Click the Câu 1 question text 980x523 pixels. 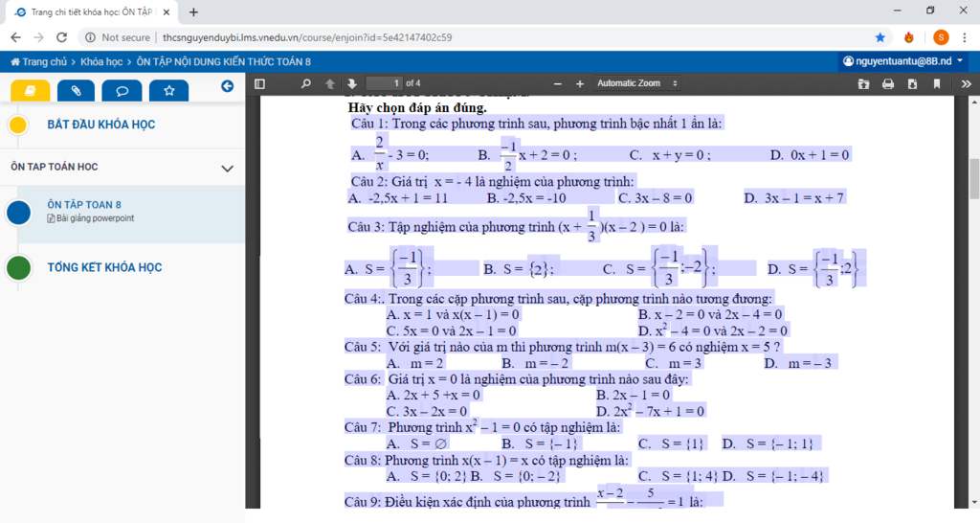click(536, 124)
